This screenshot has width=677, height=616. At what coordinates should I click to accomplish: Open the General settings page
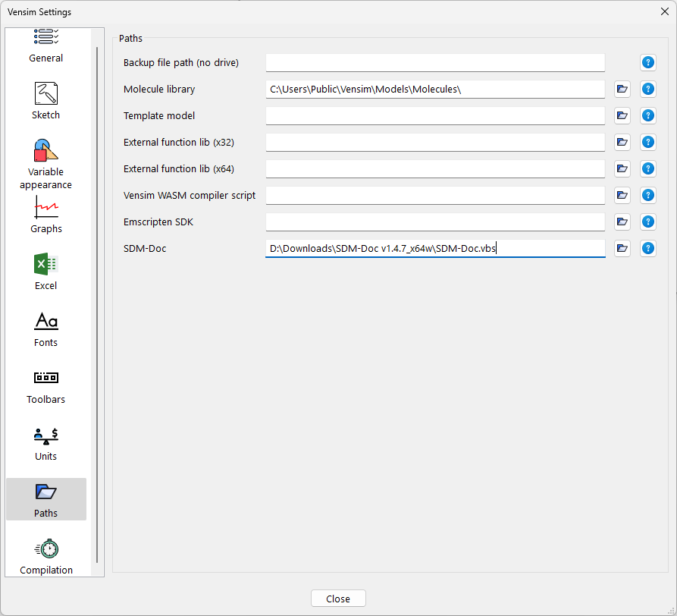click(45, 46)
